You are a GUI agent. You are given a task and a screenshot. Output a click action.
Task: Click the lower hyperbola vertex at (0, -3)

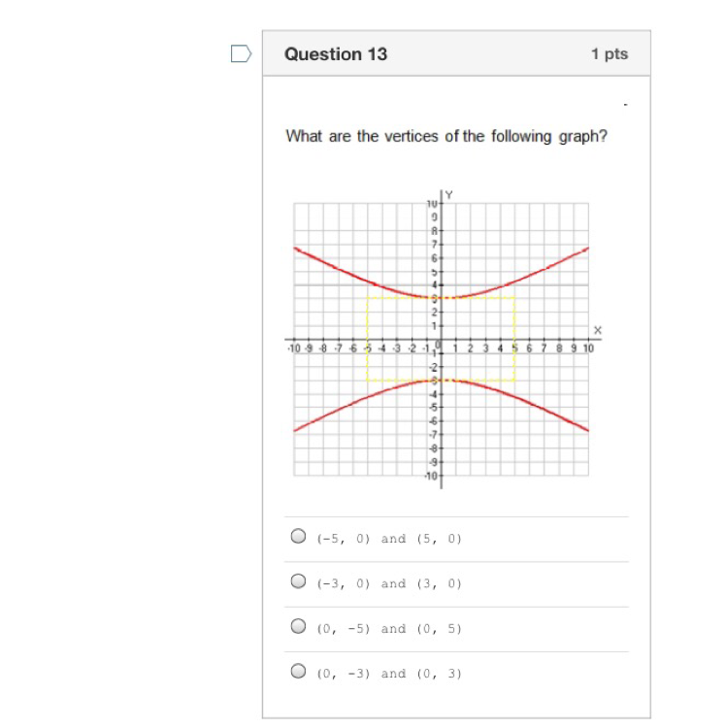coord(442,381)
